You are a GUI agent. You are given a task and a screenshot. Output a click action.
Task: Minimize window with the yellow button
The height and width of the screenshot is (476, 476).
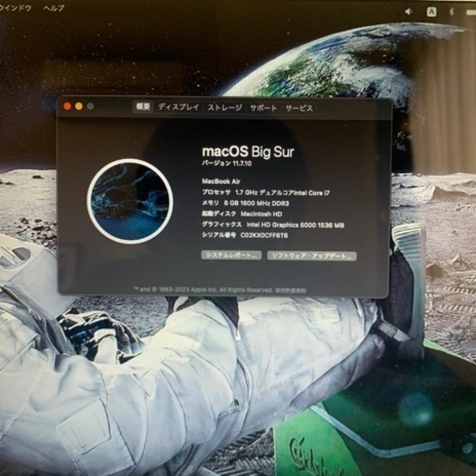click(x=79, y=106)
